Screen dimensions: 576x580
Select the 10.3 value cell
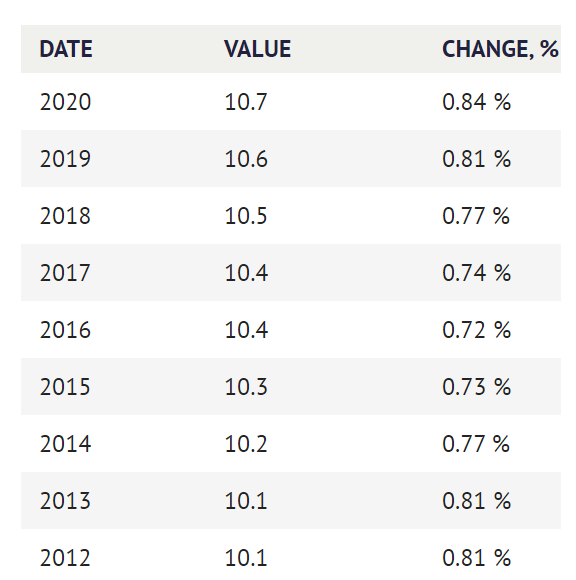246,387
